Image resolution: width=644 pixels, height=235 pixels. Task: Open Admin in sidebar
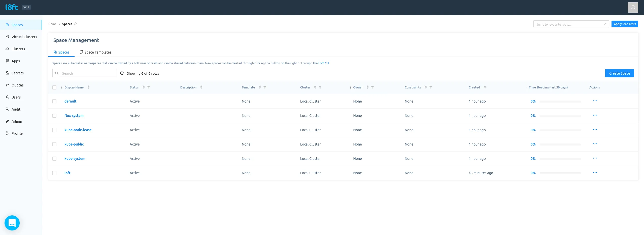tap(21, 121)
